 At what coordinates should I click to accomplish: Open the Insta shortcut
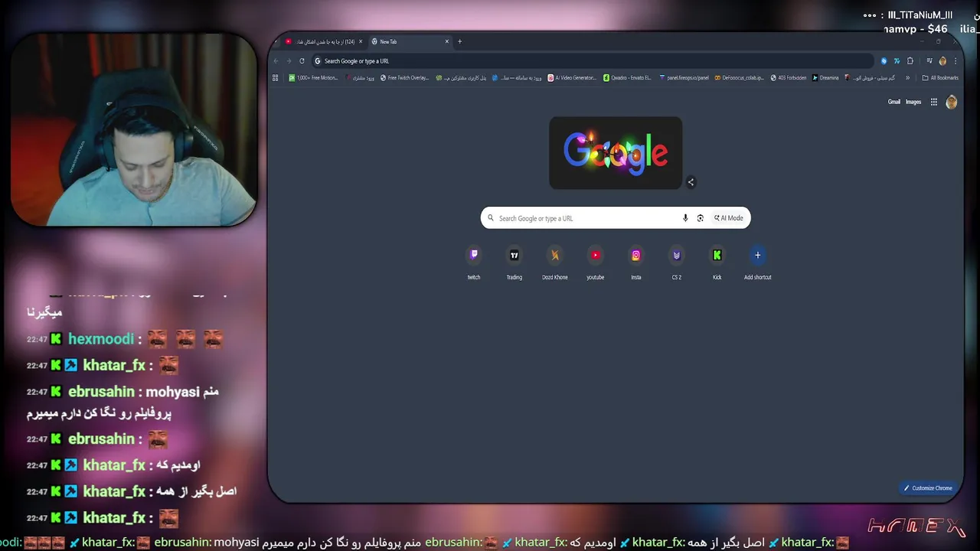(636, 262)
